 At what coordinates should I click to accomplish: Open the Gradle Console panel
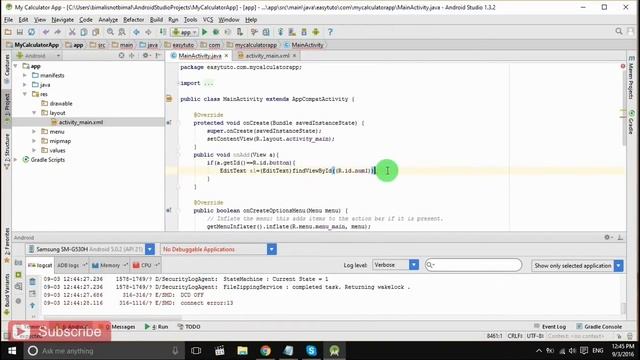[599, 327]
